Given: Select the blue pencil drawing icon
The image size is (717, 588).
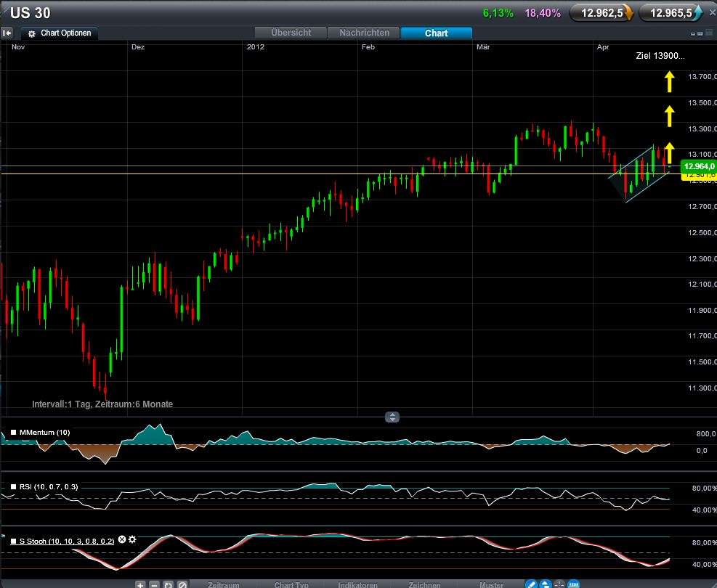Looking at the screenshot, I should (x=531, y=584).
